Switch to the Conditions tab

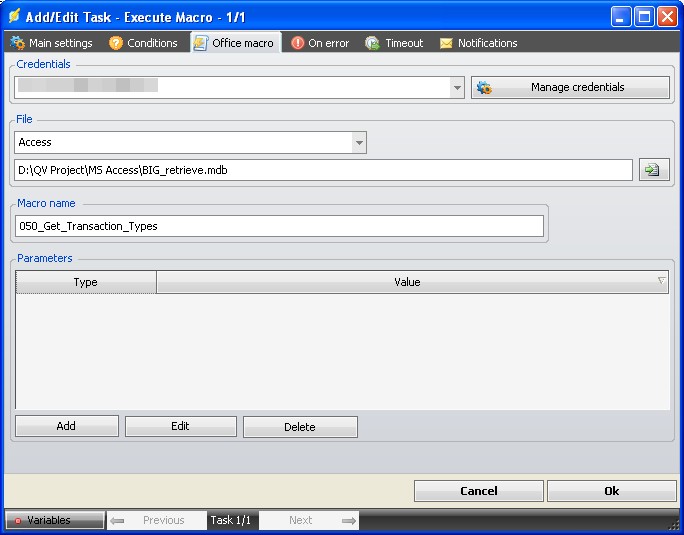point(143,43)
